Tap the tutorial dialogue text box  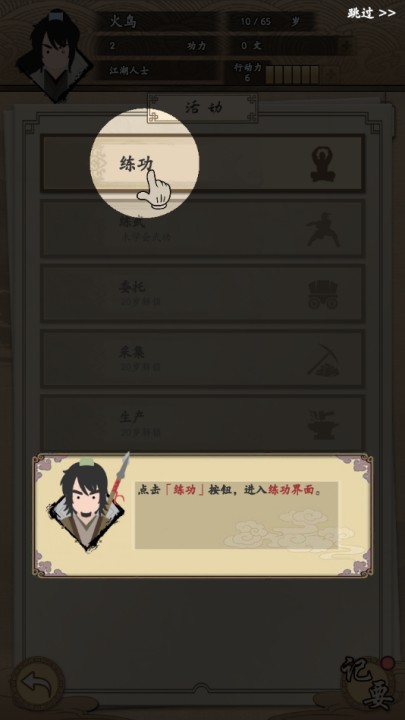click(x=236, y=515)
